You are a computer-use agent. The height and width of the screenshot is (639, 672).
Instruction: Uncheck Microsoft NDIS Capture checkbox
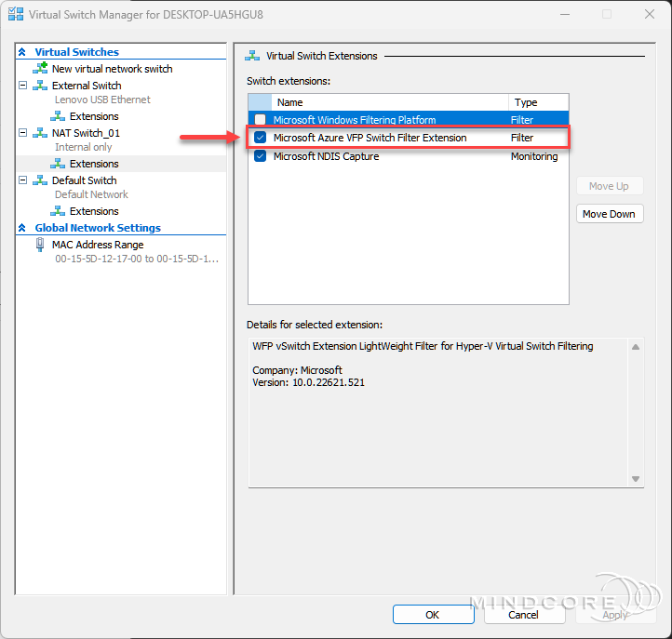pos(260,156)
